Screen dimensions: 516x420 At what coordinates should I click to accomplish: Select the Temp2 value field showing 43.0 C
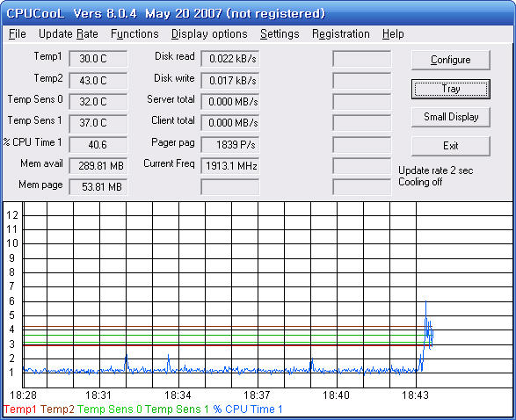(x=98, y=81)
